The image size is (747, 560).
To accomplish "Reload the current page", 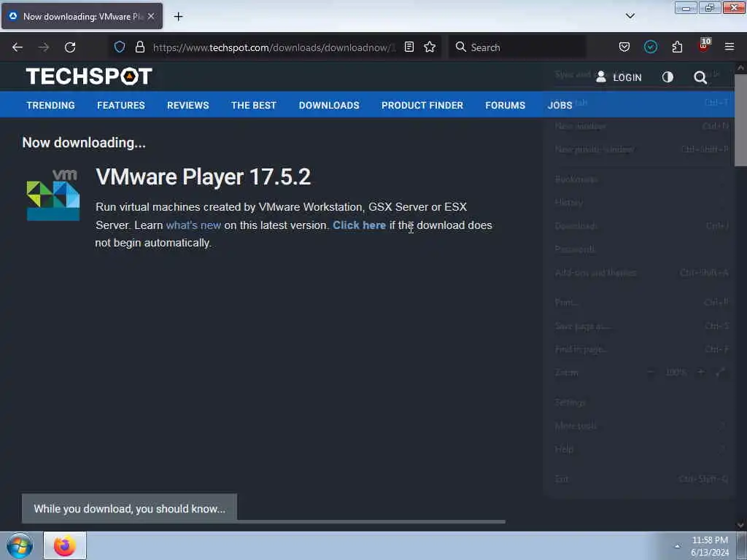I will [70, 47].
